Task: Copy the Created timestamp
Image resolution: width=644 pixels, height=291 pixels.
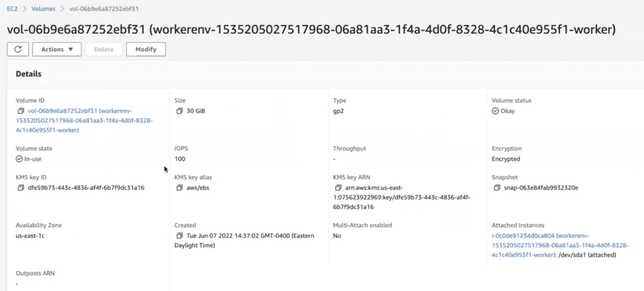Action: coord(179,236)
